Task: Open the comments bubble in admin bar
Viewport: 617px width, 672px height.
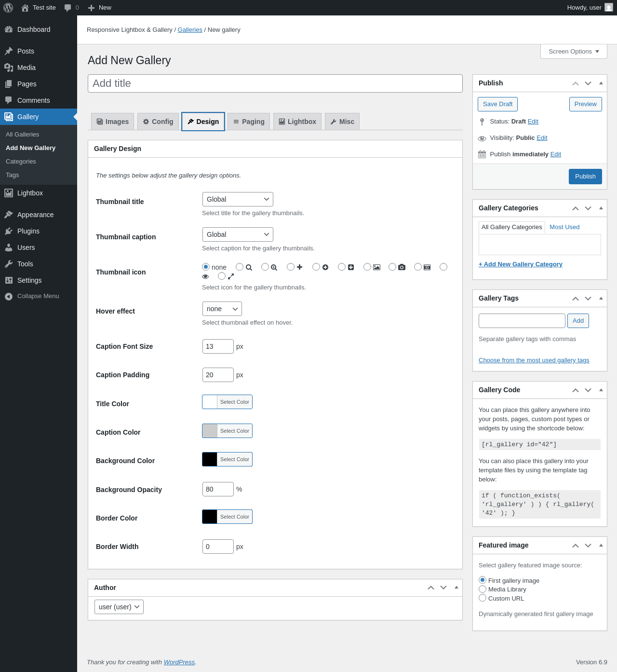Action: click(68, 8)
